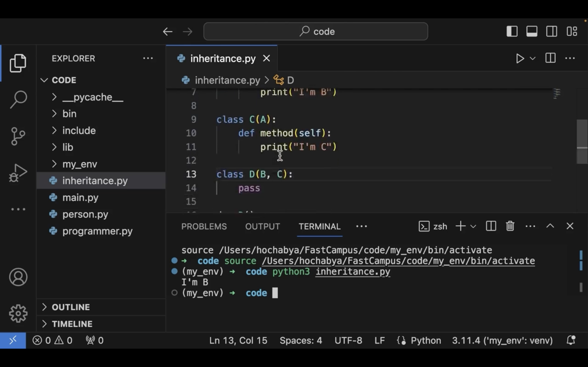
Task: Select Python interpreter 3.11.4 in status bar
Action: click(x=502, y=340)
